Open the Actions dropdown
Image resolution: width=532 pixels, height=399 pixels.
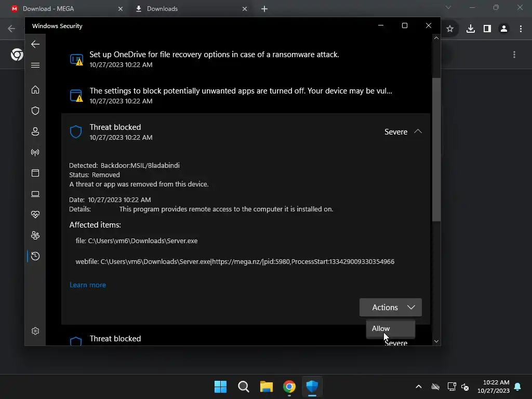click(x=391, y=308)
